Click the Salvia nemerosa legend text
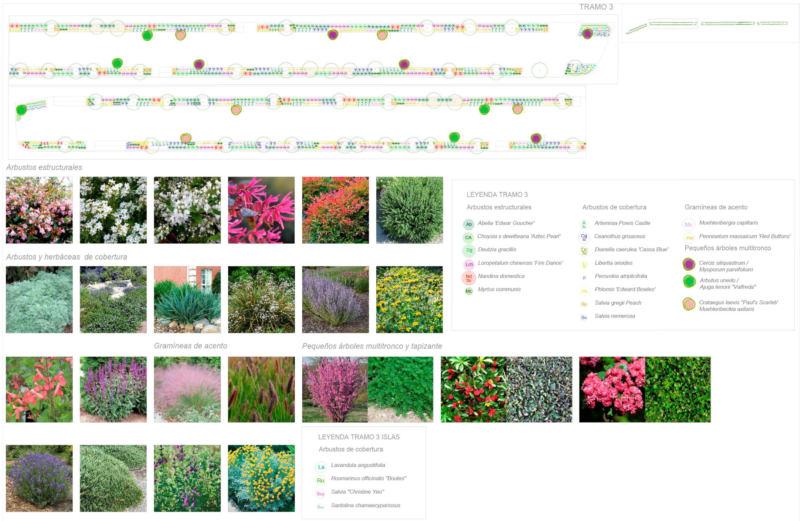812x521 pixels. click(615, 316)
